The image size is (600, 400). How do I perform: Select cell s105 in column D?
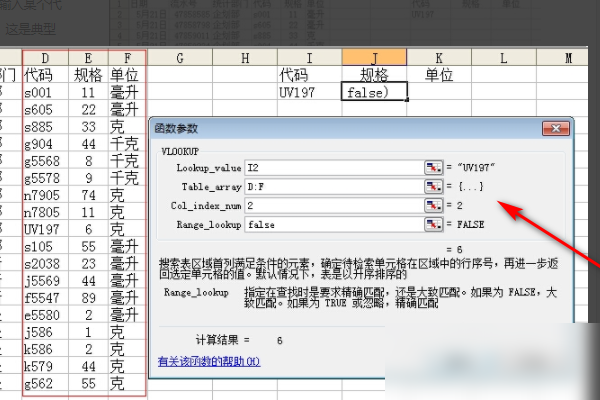[45, 247]
